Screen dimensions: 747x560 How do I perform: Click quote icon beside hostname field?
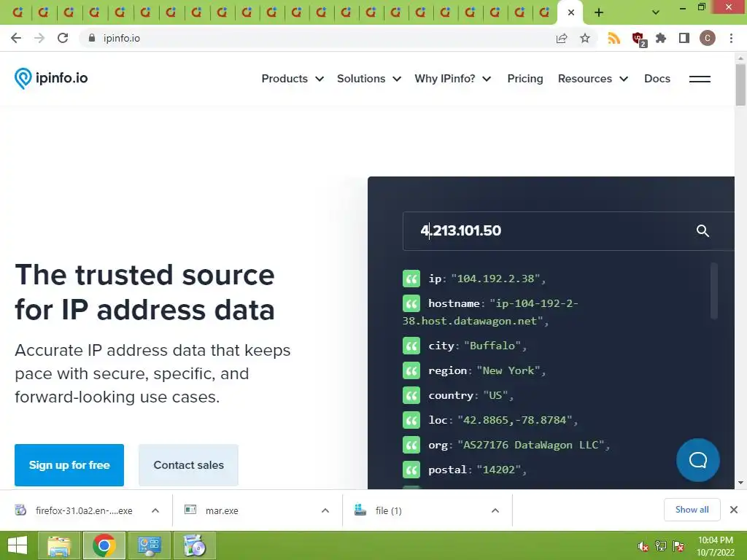[x=411, y=303]
